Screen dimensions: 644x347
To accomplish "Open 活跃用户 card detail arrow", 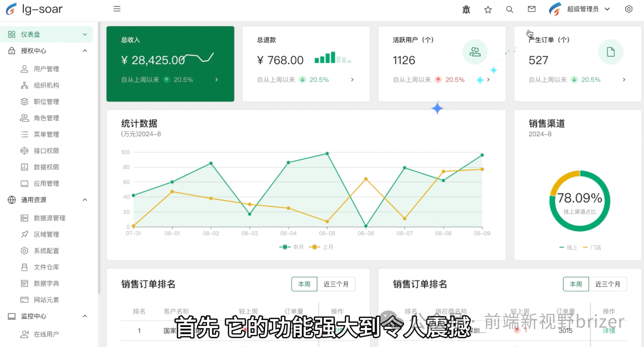I will click(x=488, y=80).
